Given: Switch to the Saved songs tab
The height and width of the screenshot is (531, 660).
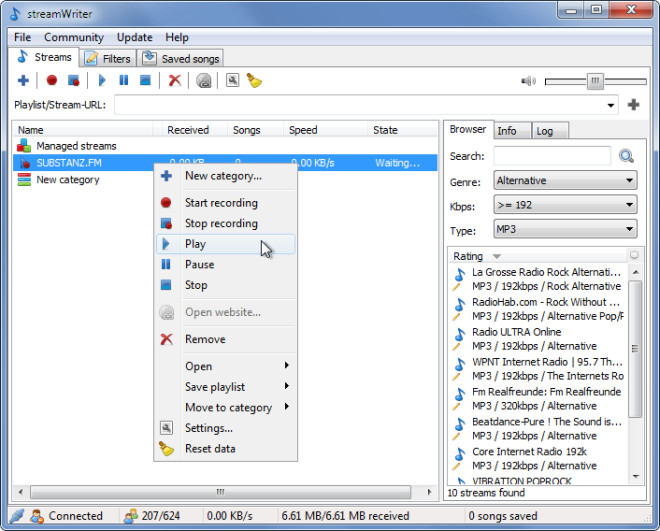Looking at the screenshot, I should [181, 58].
